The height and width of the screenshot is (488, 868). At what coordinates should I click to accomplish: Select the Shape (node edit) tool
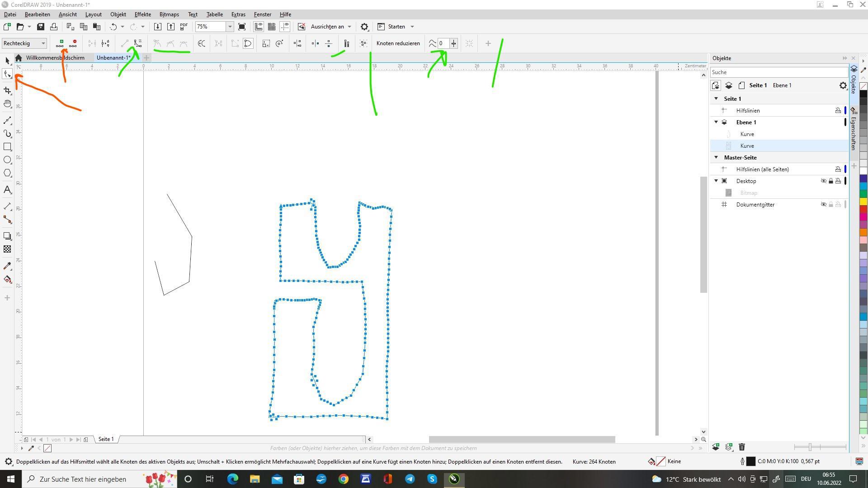tap(7, 74)
